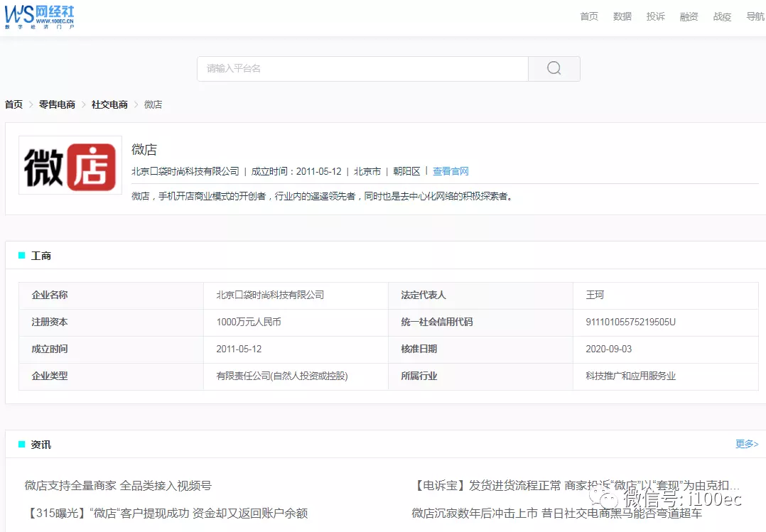Click 北京市 in the profile header

[x=367, y=171]
